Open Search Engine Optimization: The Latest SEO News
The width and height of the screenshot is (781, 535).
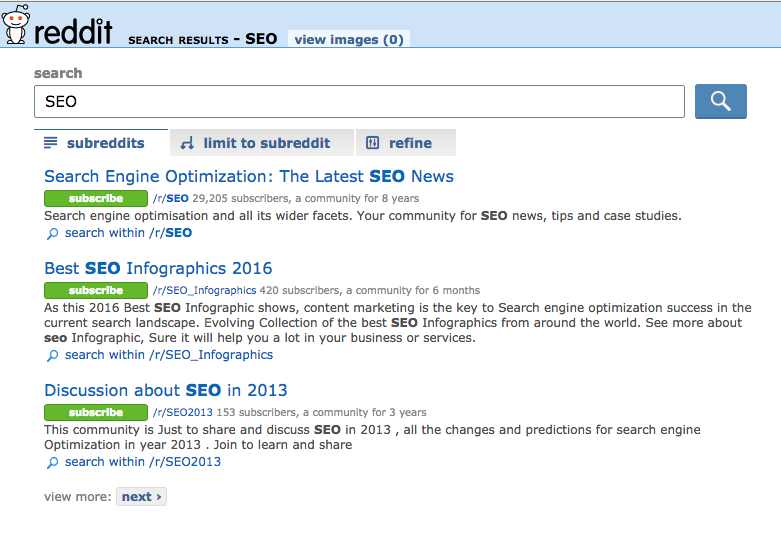coord(249,176)
